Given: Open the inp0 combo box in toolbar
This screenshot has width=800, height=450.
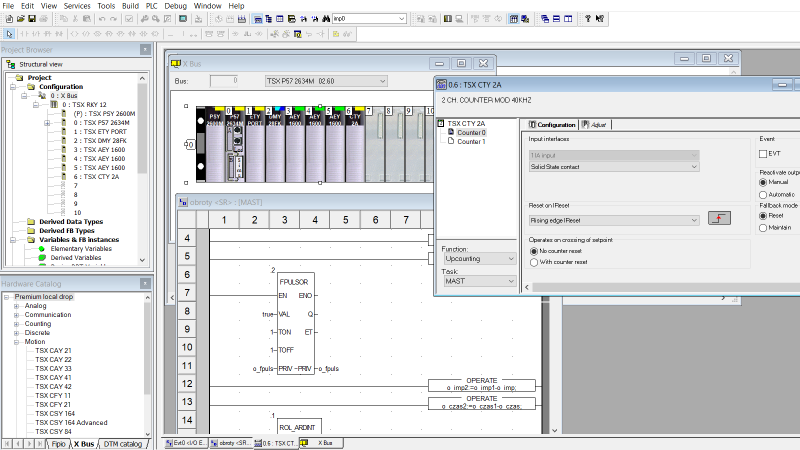Looking at the screenshot, I should 369,19.
